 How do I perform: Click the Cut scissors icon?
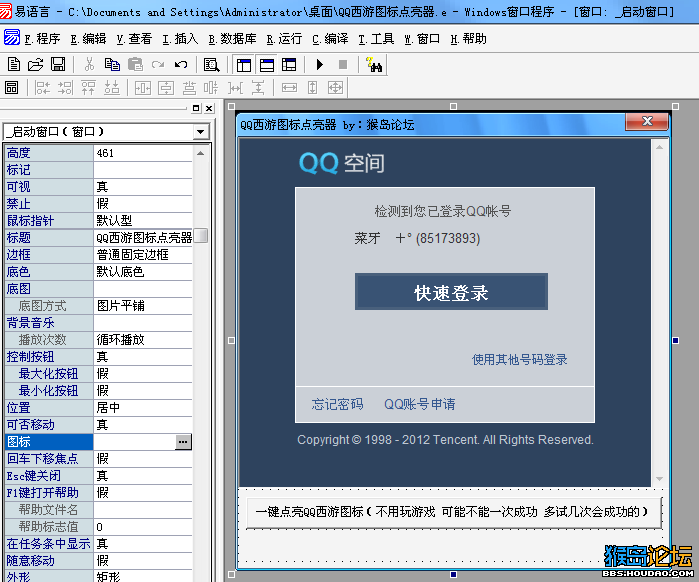click(89, 65)
